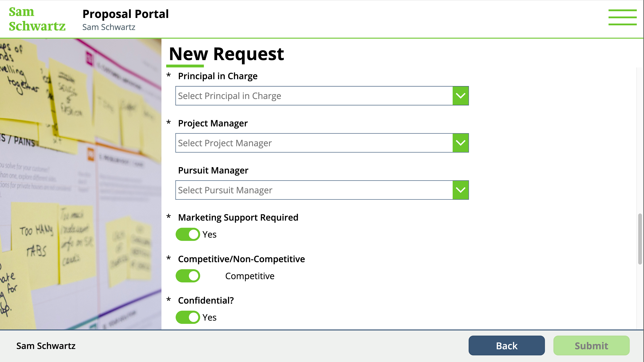Open the Select Project Manager dropdown
This screenshot has width=644, height=362.
[322, 143]
